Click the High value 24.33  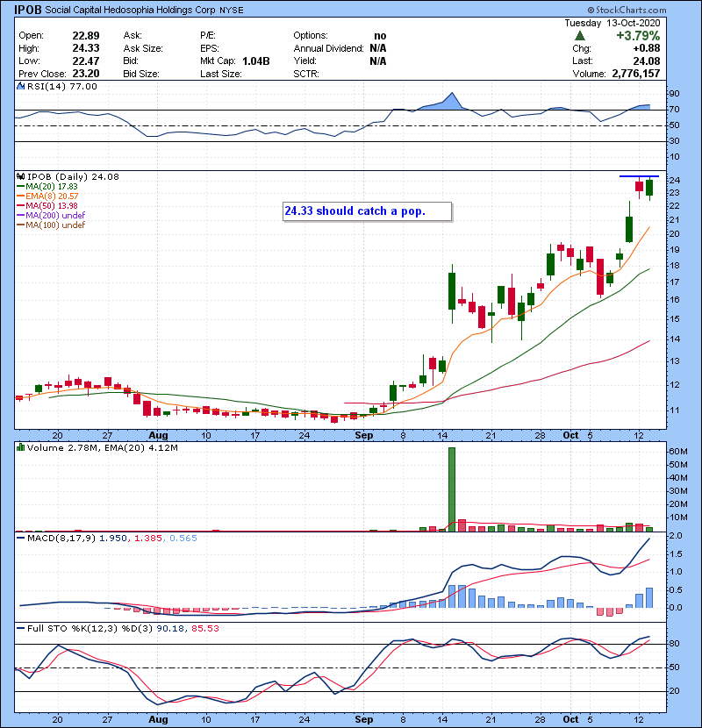86,48
